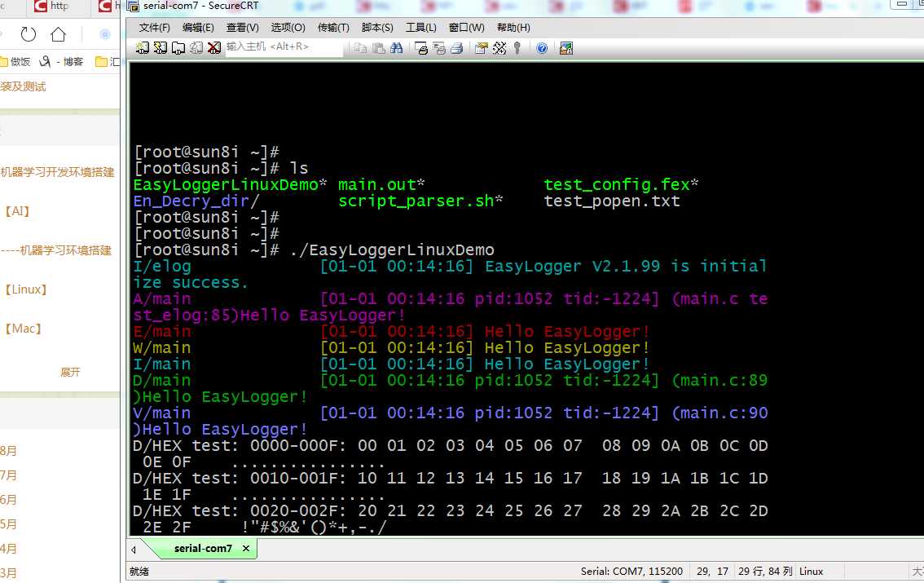Click the Paste toolbar icon
The image size is (924, 583).
[378, 48]
